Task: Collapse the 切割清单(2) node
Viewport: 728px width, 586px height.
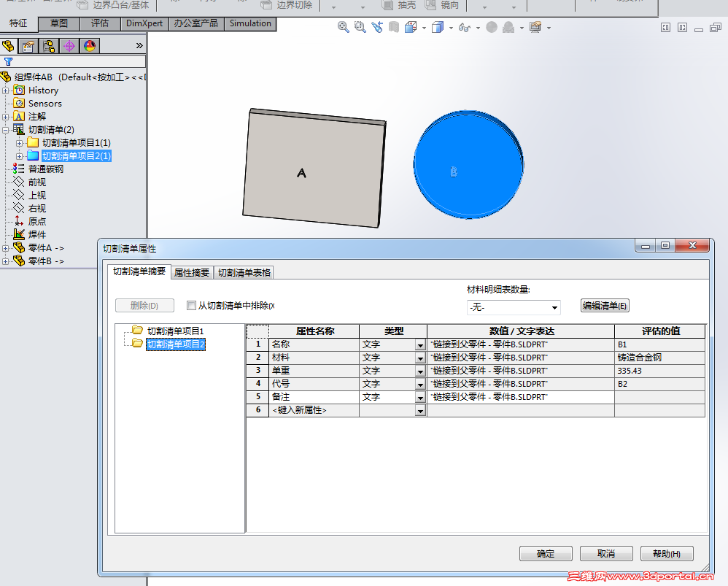Action: coord(6,130)
